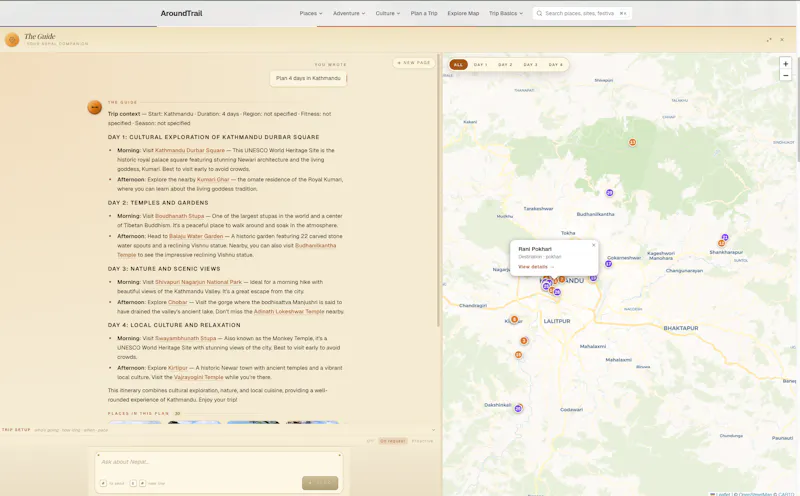Screen dimensions: 800x496
Task: Zoom out on the map
Action: 786,76
